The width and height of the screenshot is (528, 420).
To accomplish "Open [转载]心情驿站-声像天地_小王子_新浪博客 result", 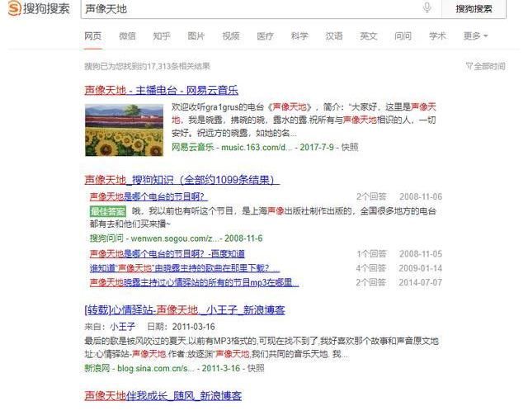I will [185, 310].
